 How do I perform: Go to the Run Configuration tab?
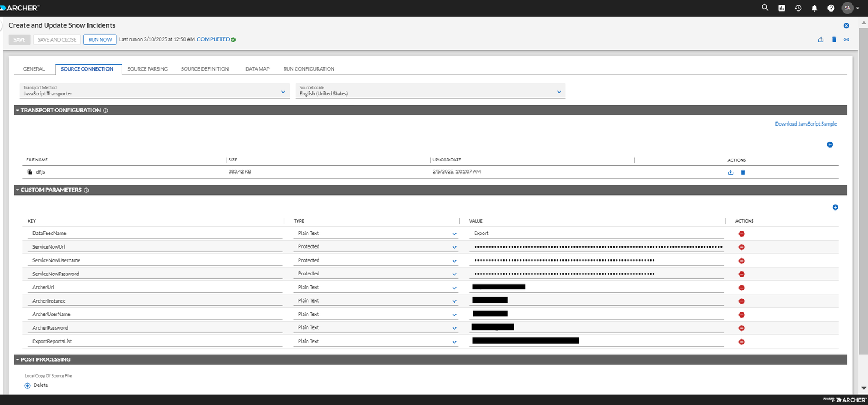[x=308, y=69]
